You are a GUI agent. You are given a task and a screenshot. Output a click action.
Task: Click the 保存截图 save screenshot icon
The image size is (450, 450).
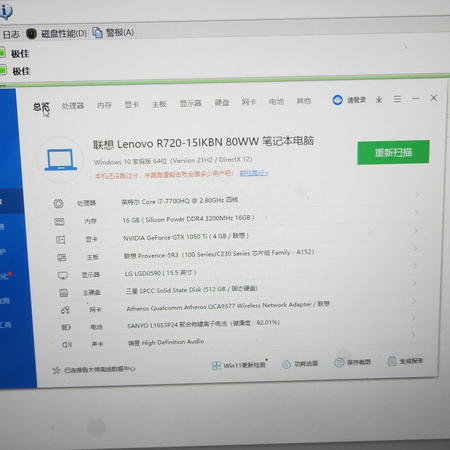tap(339, 362)
